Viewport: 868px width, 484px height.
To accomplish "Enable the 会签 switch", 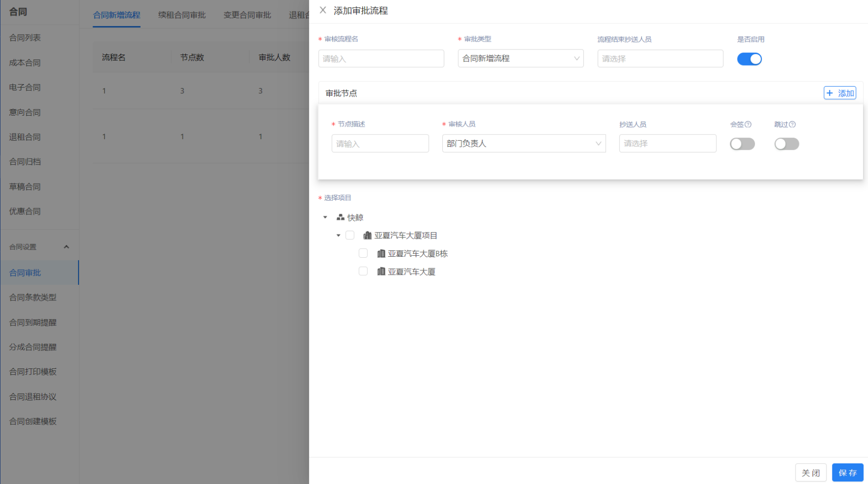I will point(742,144).
